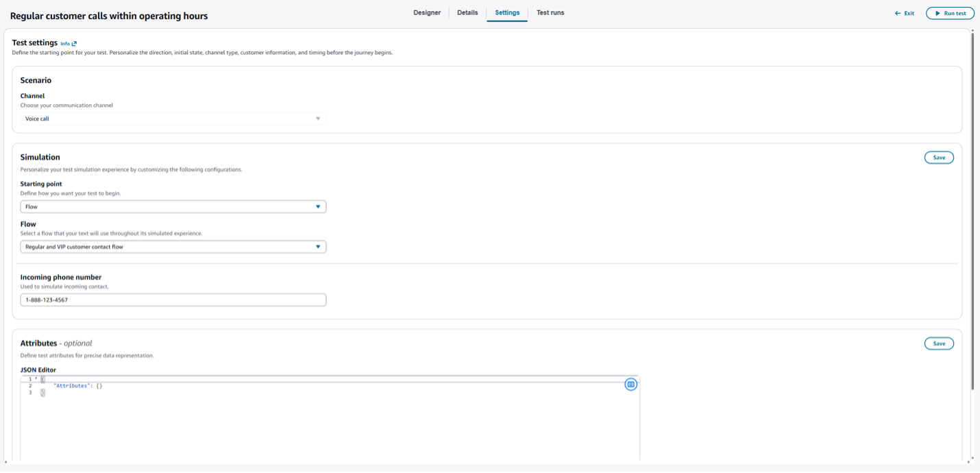980x473 pixels.
Task: Select the Settings tab
Action: click(507, 12)
